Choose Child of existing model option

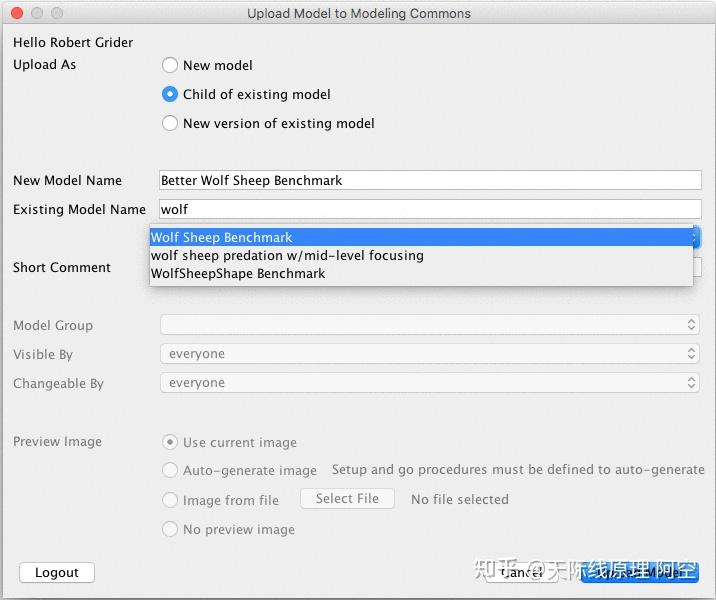(170, 94)
